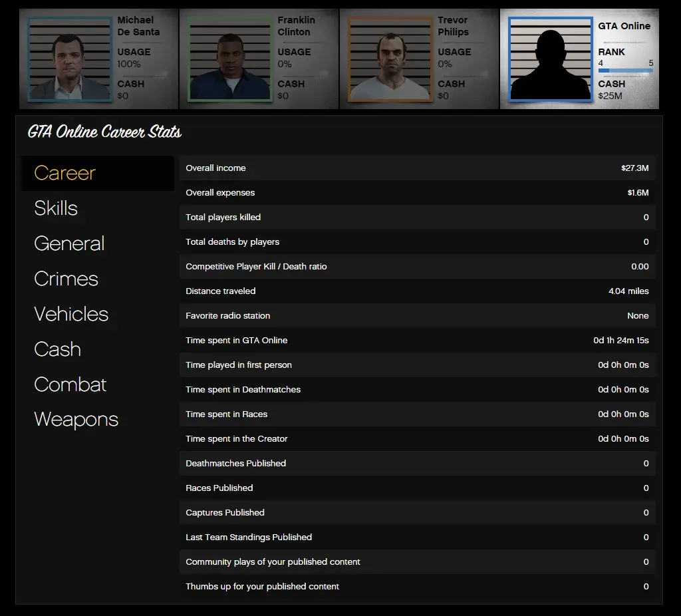
Task: Select the Thumbs up for published content row
Action: [417, 587]
